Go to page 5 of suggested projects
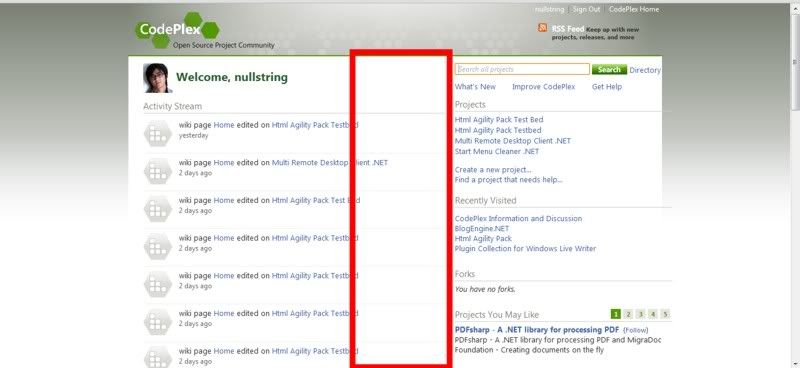 [x=665, y=314]
